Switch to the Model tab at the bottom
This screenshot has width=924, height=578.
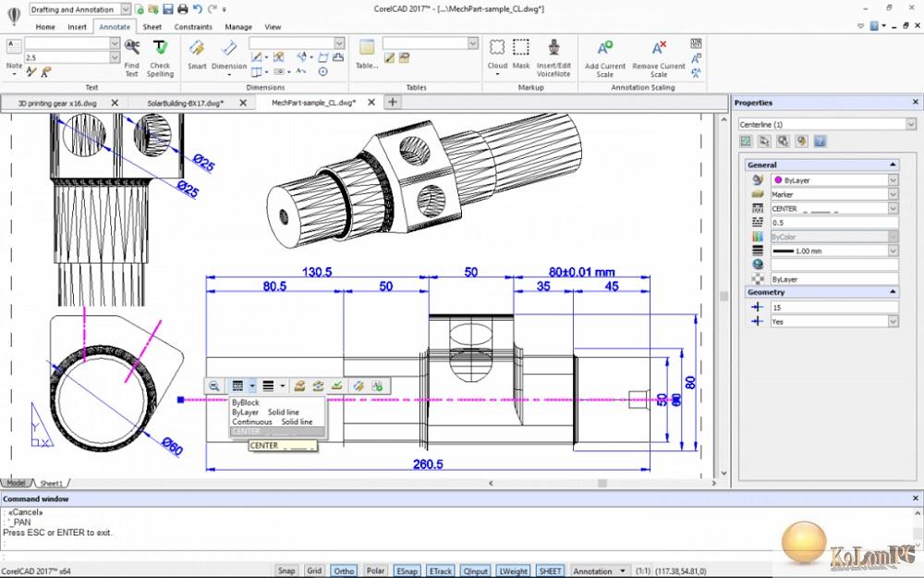pyautogui.click(x=16, y=483)
